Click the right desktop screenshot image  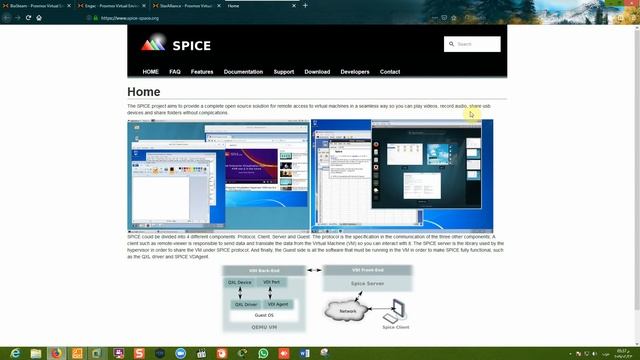click(x=402, y=176)
